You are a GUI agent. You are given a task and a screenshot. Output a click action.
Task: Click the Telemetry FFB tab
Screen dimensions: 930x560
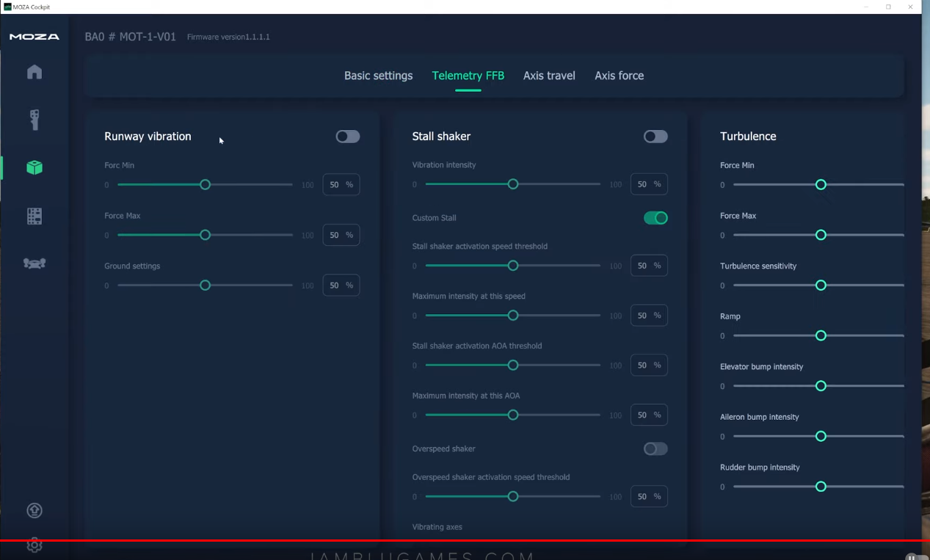click(468, 76)
